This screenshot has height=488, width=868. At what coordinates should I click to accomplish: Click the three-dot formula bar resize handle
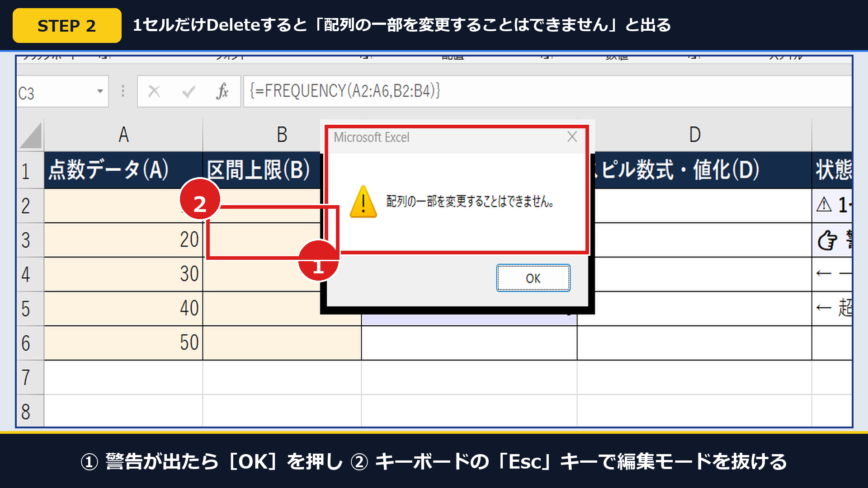(123, 91)
